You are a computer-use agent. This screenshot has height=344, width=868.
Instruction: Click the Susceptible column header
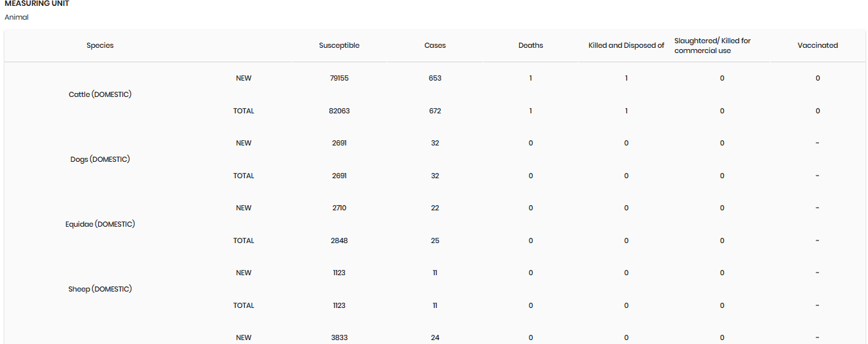[x=339, y=45]
